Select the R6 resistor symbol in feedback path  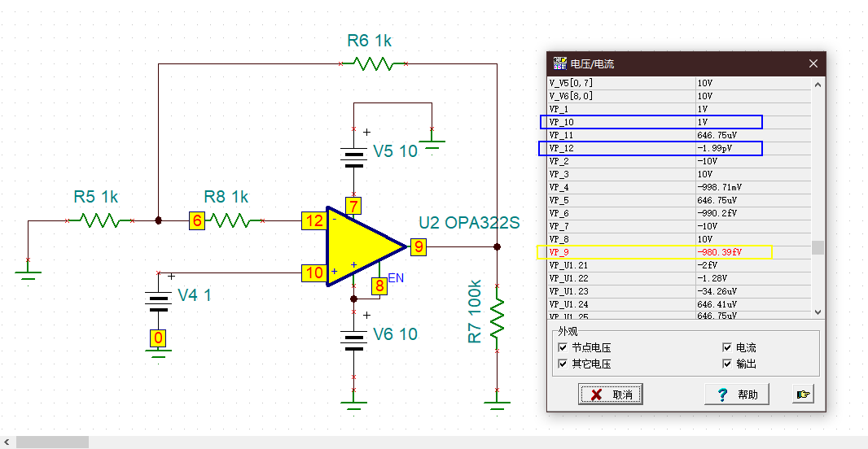click(373, 63)
